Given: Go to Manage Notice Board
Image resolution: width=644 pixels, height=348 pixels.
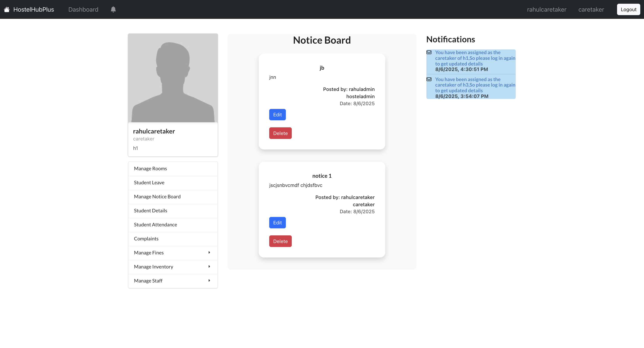Looking at the screenshot, I should pos(173,197).
